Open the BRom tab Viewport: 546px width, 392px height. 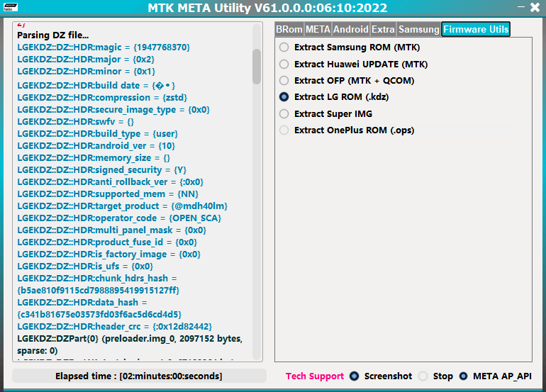pyautogui.click(x=289, y=29)
